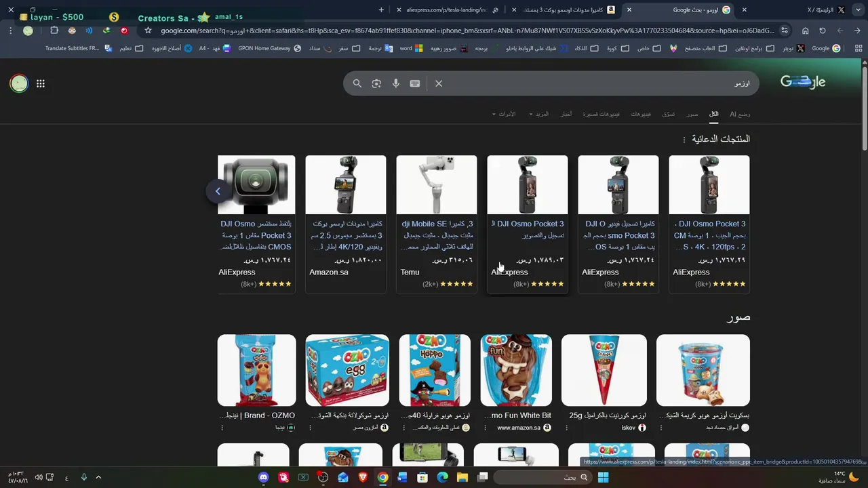The width and height of the screenshot is (868, 488).
Task: Open a new tab with the plus icon
Action: tap(381, 9)
